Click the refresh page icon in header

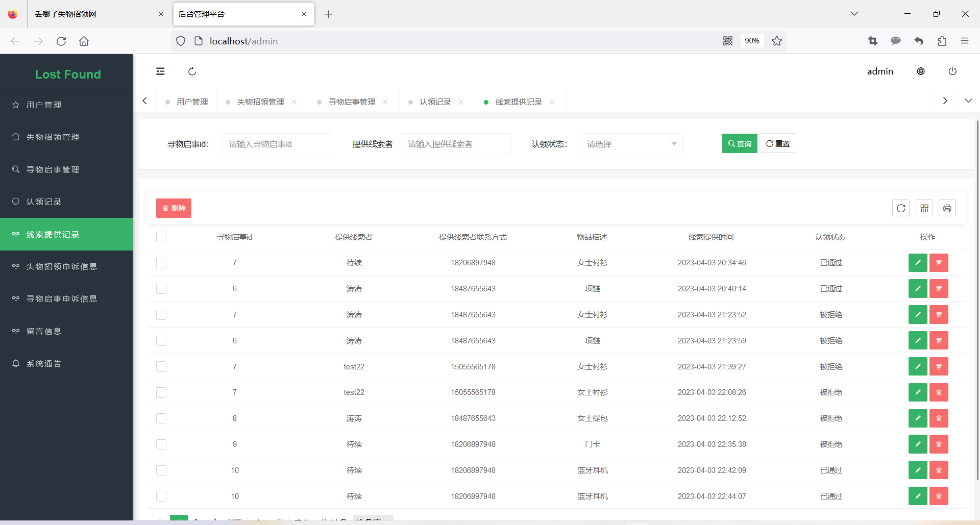[192, 71]
